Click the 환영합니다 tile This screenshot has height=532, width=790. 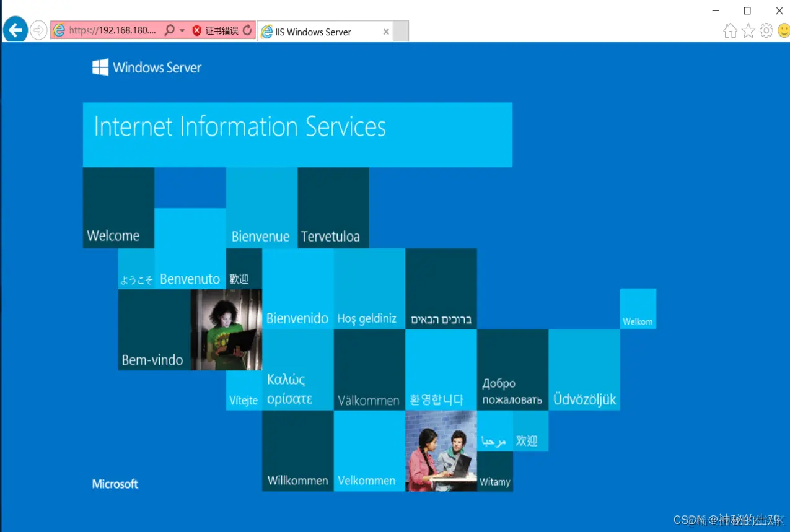tap(441, 370)
